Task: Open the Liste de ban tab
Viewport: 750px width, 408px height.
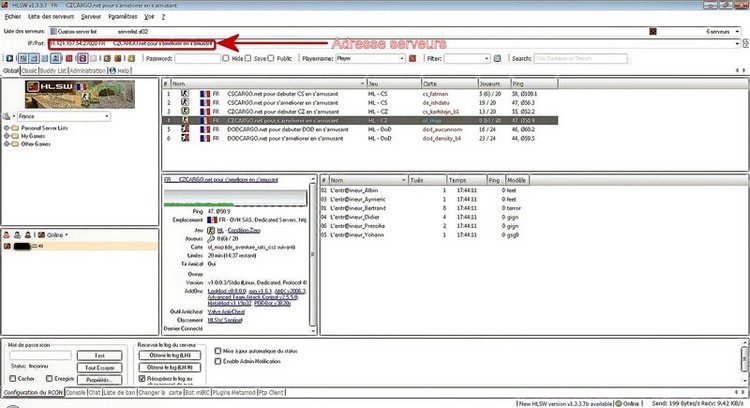Action: (119, 392)
